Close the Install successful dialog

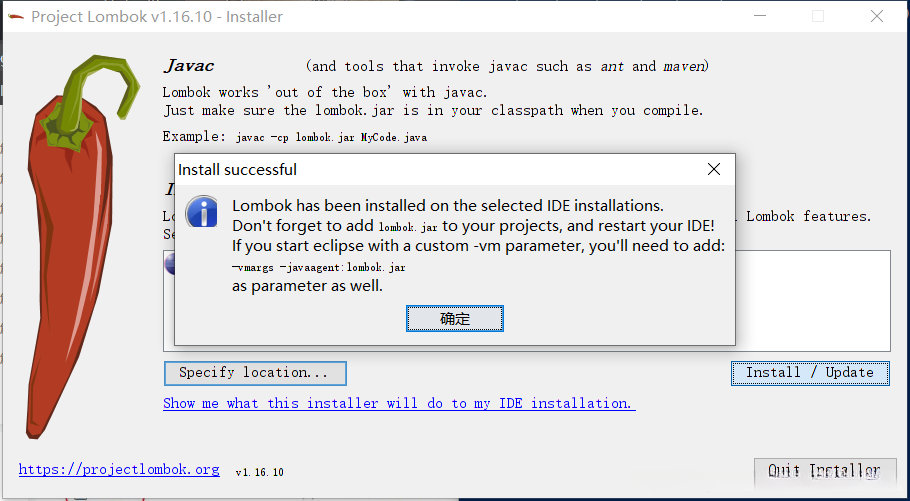tap(714, 169)
